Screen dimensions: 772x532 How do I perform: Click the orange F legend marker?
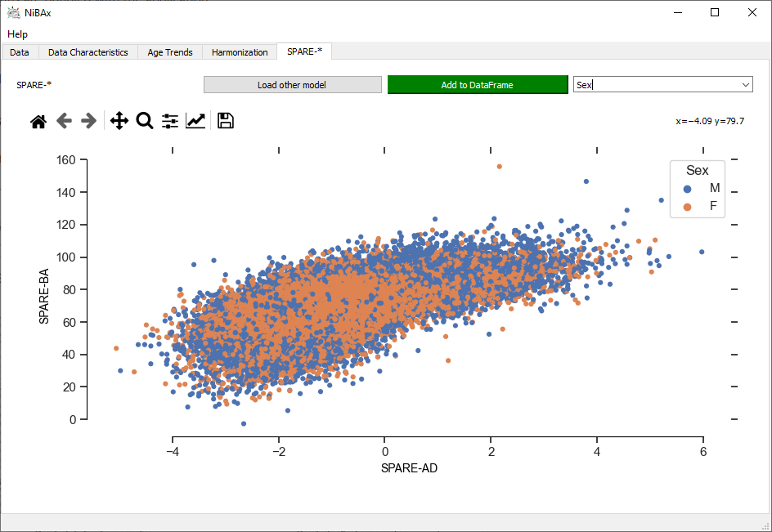point(687,208)
